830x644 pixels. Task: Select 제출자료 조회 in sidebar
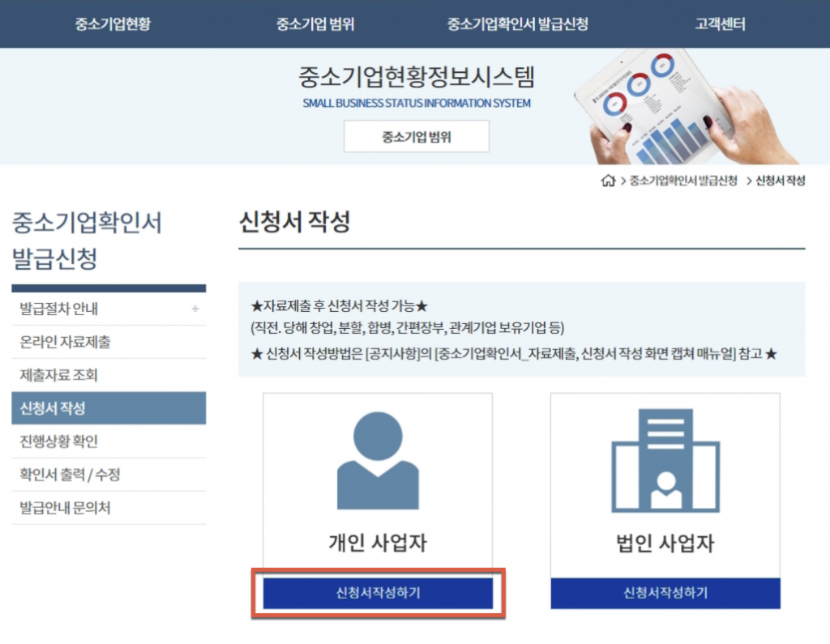[x=58, y=375]
